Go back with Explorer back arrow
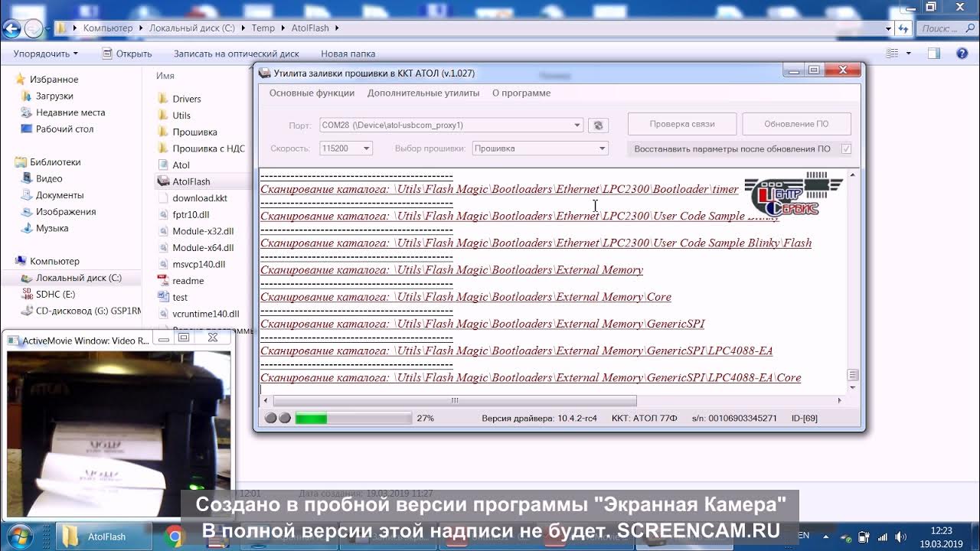Screen dimensions: 980x551 pos(11,28)
